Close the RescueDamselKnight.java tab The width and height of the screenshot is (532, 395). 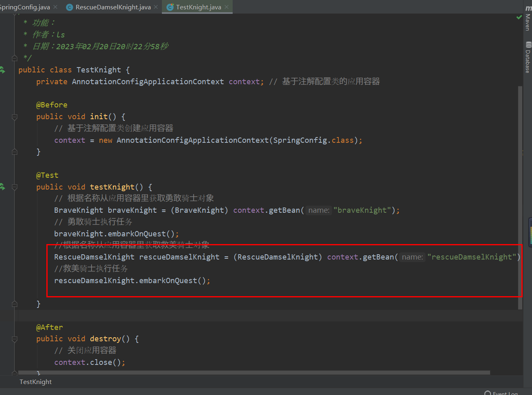coord(156,7)
